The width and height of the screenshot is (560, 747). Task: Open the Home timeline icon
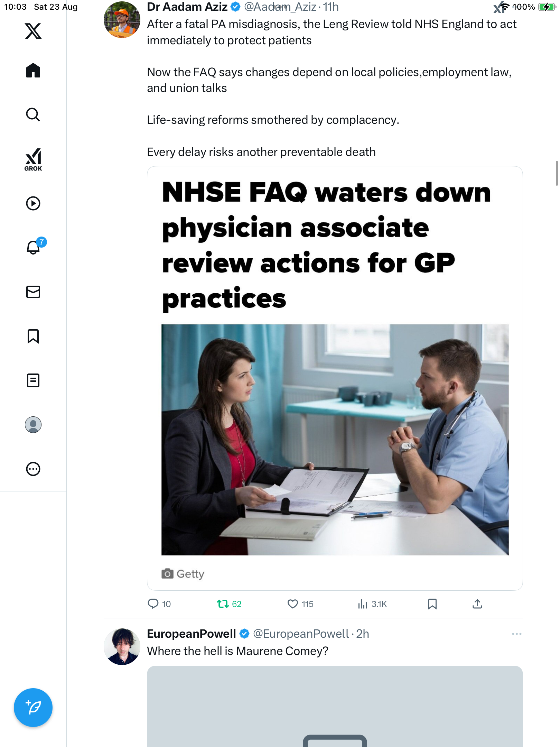point(33,71)
